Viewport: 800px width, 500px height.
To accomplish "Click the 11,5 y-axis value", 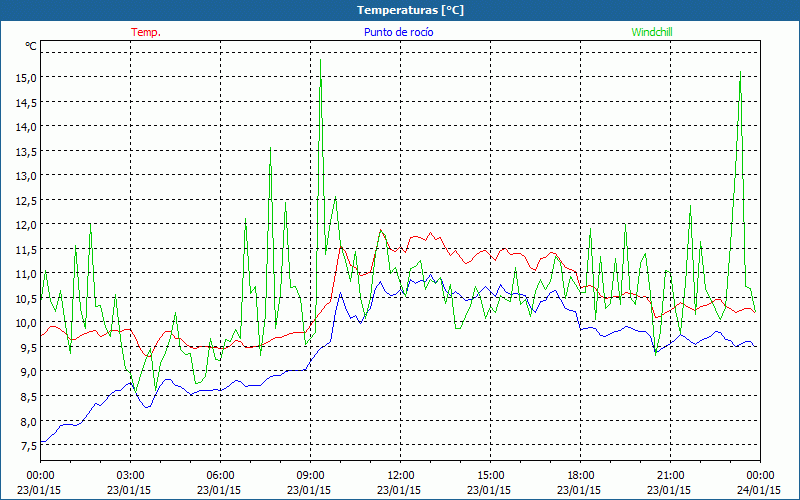I will (26, 249).
